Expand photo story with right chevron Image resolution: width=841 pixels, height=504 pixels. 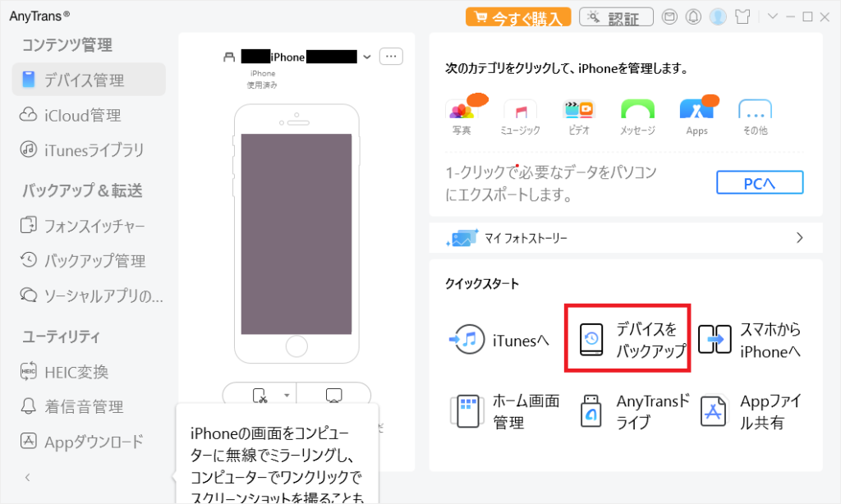800,237
